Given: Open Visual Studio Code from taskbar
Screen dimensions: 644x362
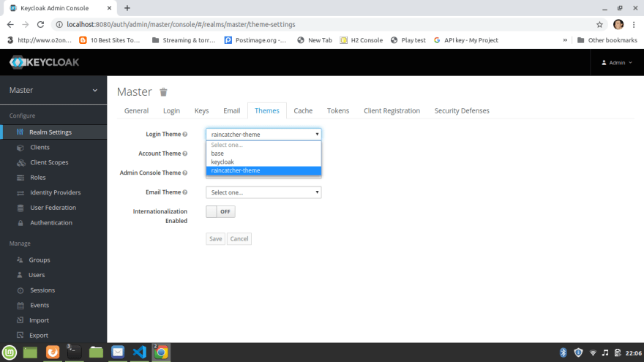Looking at the screenshot, I should 140,352.
